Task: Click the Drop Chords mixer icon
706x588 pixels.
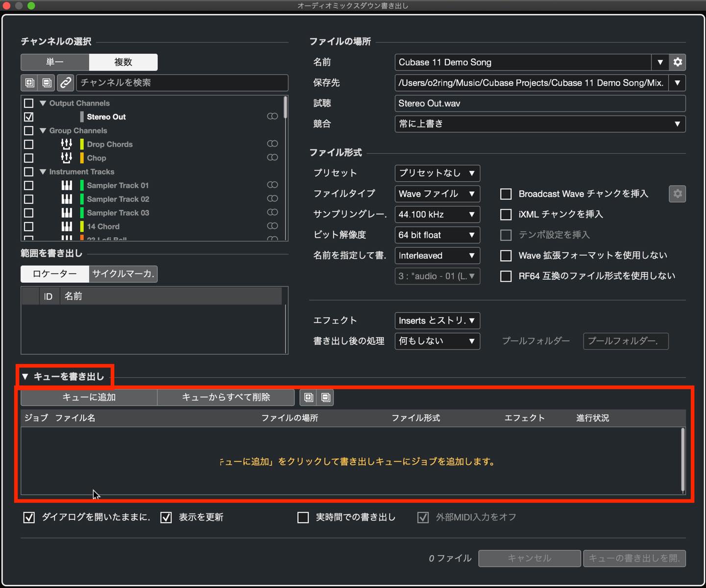Action: 66,144
